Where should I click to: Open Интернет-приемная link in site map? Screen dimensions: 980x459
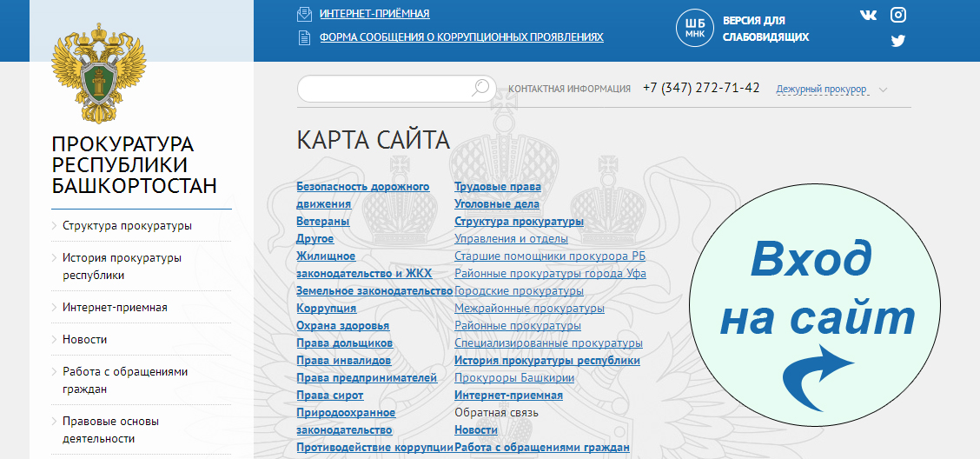pyautogui.click(x=509, y=396)
